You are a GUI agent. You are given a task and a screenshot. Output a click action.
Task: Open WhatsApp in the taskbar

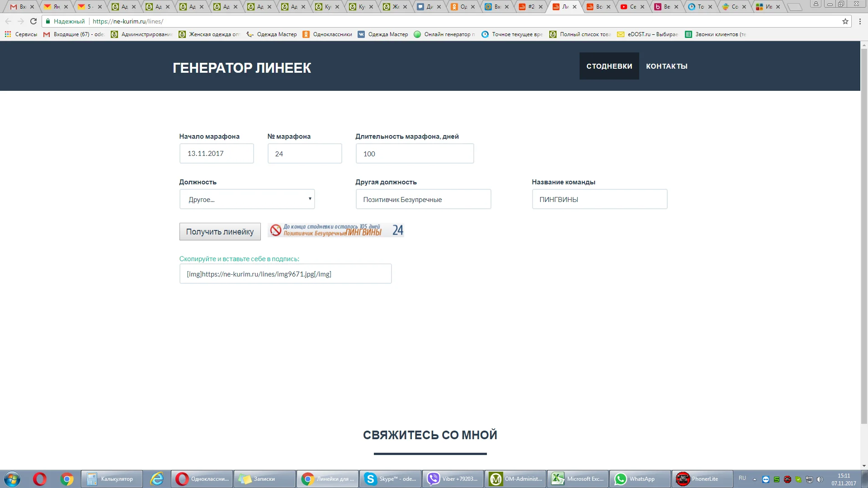640,479
